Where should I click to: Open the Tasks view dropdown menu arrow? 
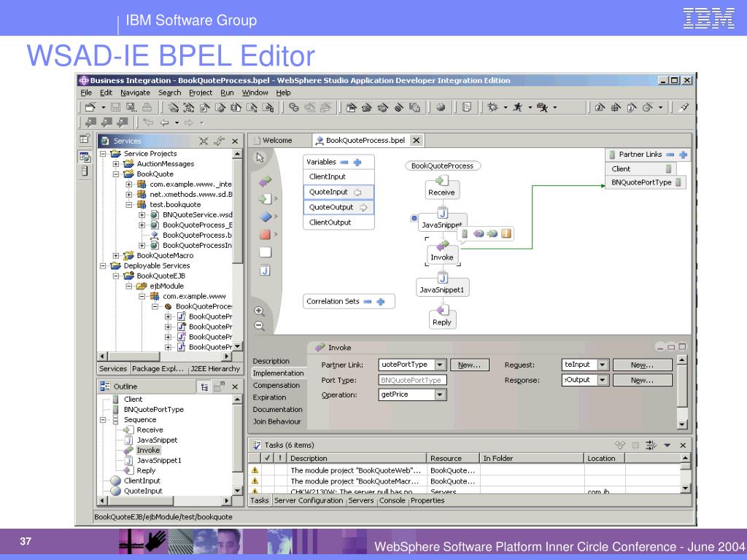tap(667, 446)
